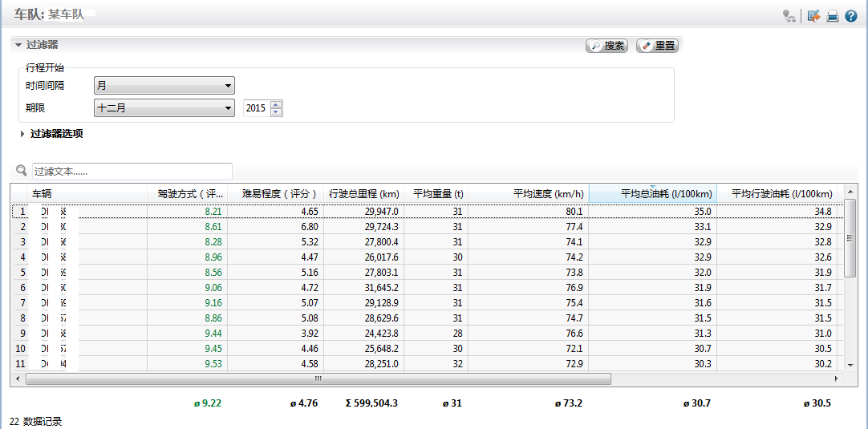Click the export report icon with orange arrow
Image resolution: width=868 pixels, height=429 pixels.
(813, 16)
